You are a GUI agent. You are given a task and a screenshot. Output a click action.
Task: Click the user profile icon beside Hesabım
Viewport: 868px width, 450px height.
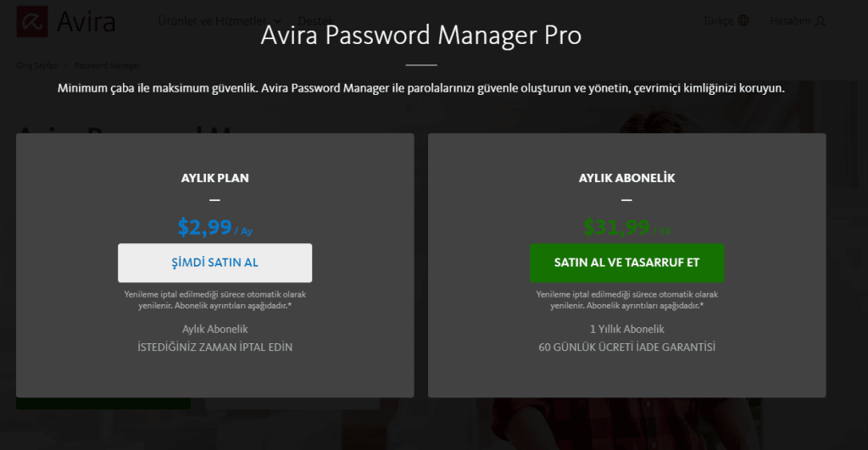[x=820, y=20]
